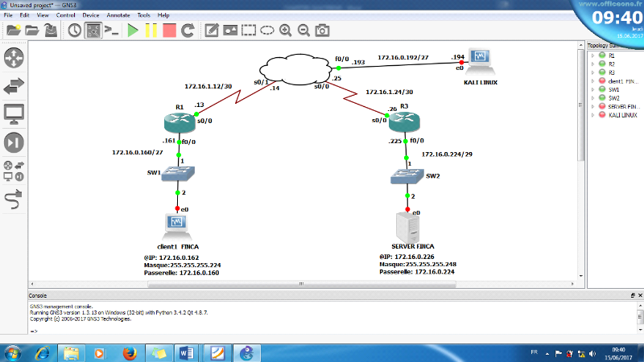This screenshot has height=362, width=644.
Task: Expand R3 in Topology Summary
Action: click(592, 72)
